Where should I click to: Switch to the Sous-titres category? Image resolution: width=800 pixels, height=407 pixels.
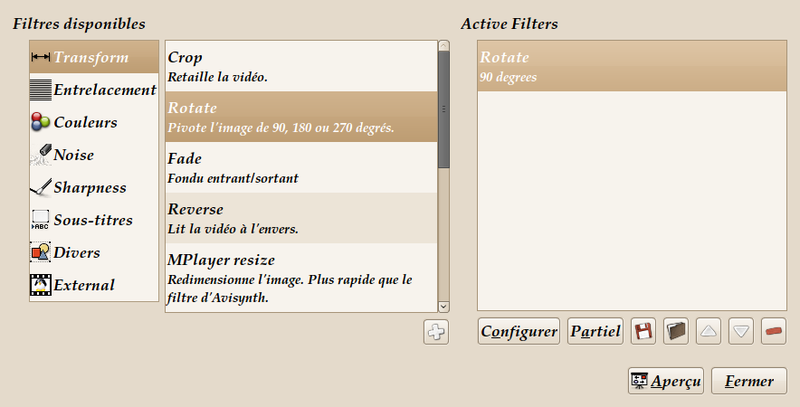tap(92, 220)
